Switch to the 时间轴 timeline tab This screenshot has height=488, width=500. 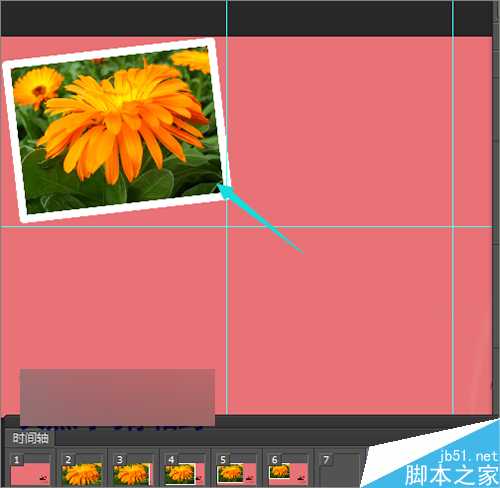pyautogui.click(x=30, y=438)
